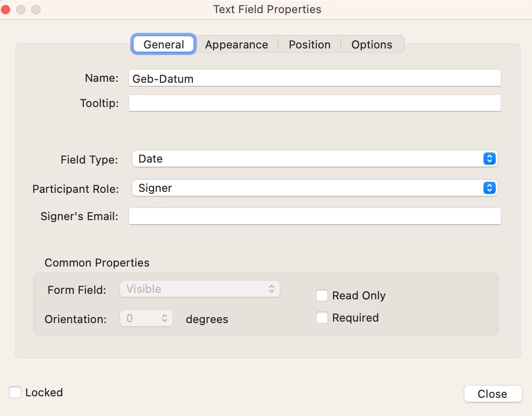The height and width of the screenshot is (416, 532).
Task: Click the Form Field chevron arrows
Action: pos(272,289)
